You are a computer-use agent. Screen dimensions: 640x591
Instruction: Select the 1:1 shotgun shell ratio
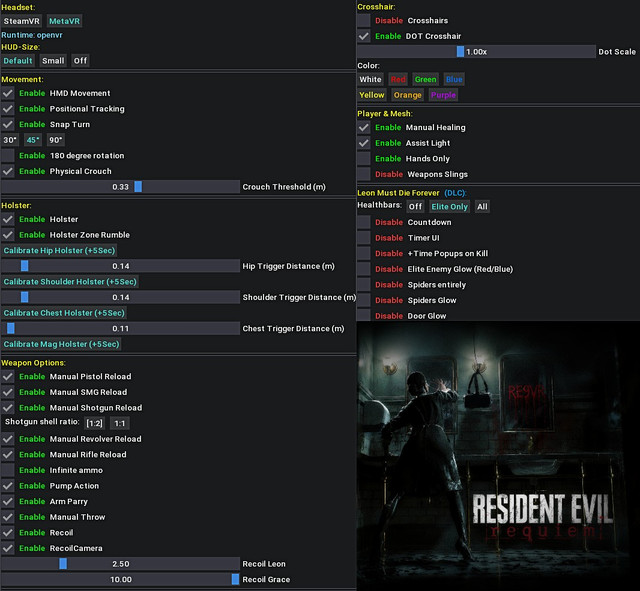click(x=120, y=423)
